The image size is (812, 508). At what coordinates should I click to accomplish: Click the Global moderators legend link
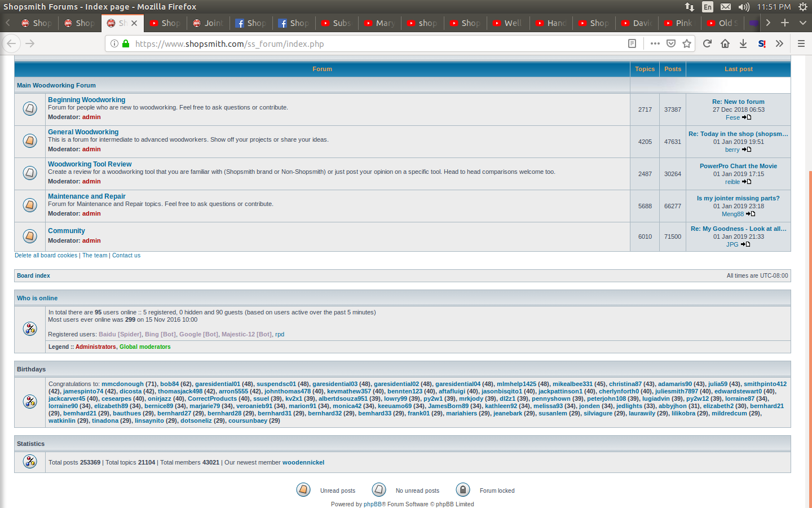(x=145, y=347)
